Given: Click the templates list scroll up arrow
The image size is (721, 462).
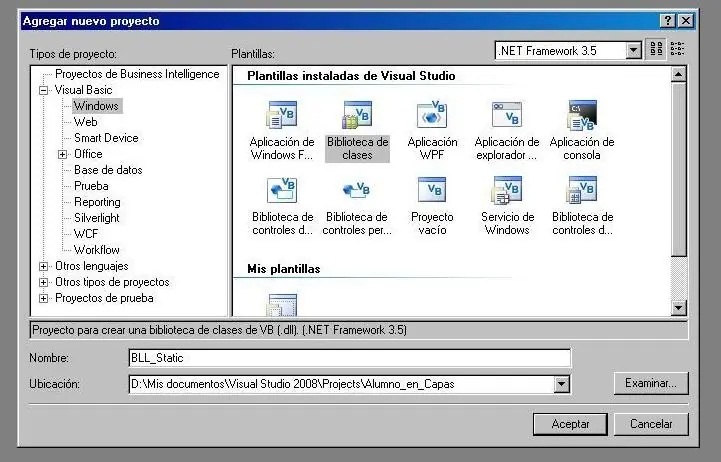Looking at the screenshot, I should [x=679, y=74].
